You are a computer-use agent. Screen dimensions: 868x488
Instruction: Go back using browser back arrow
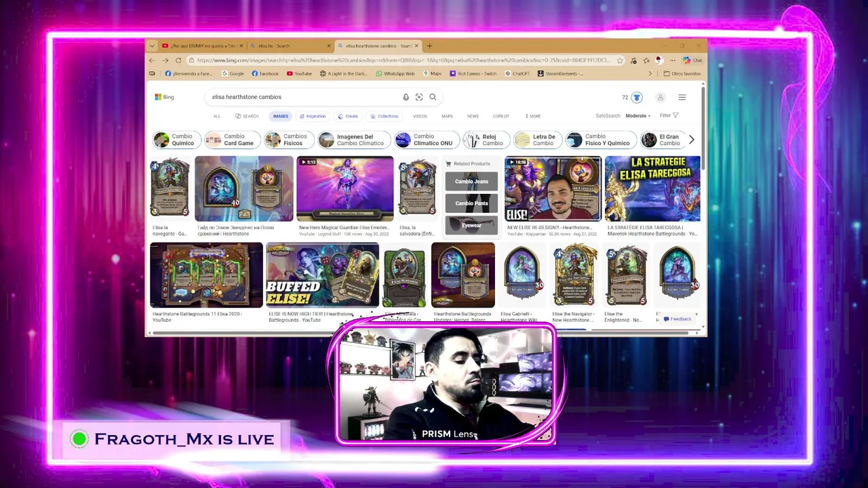[152, 60]
